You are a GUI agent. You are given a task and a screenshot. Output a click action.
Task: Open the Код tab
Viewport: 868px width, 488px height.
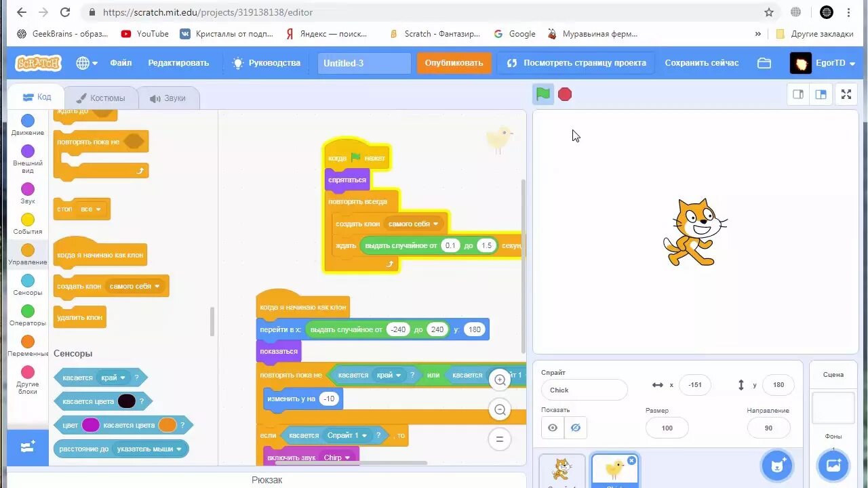coord(37,97)
